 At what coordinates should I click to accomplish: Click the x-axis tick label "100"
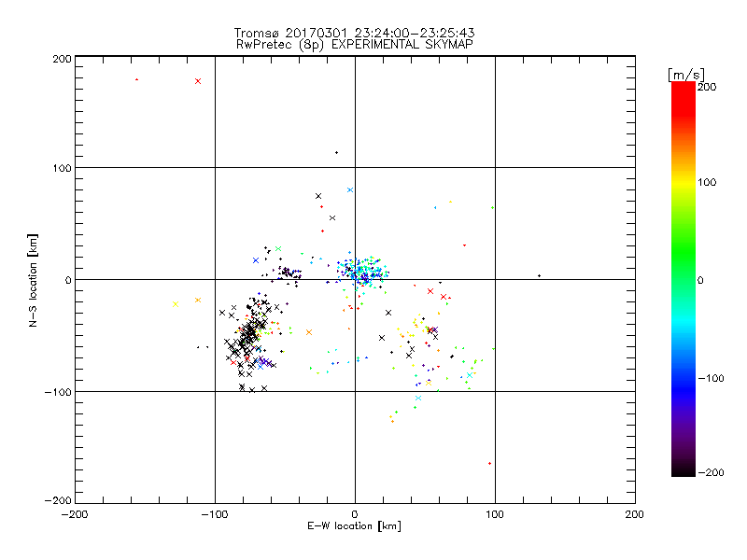tap(495, 514)
